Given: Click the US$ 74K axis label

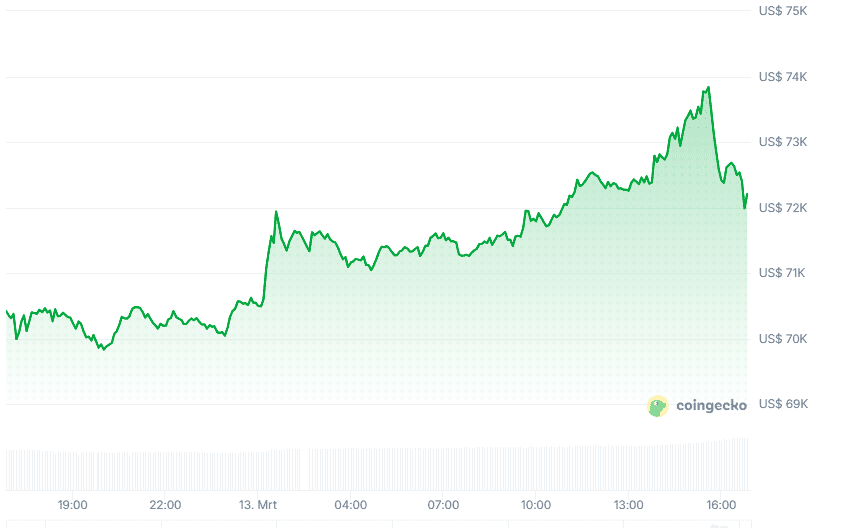Looking at the screenshot, I should pyautogui.click(x=782, y=77).
